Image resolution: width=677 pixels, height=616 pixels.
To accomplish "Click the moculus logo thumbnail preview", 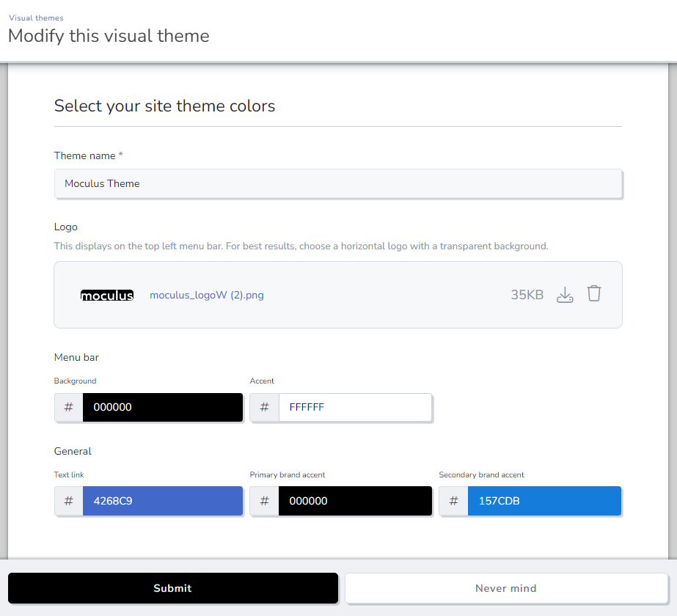I will point(107,296).
